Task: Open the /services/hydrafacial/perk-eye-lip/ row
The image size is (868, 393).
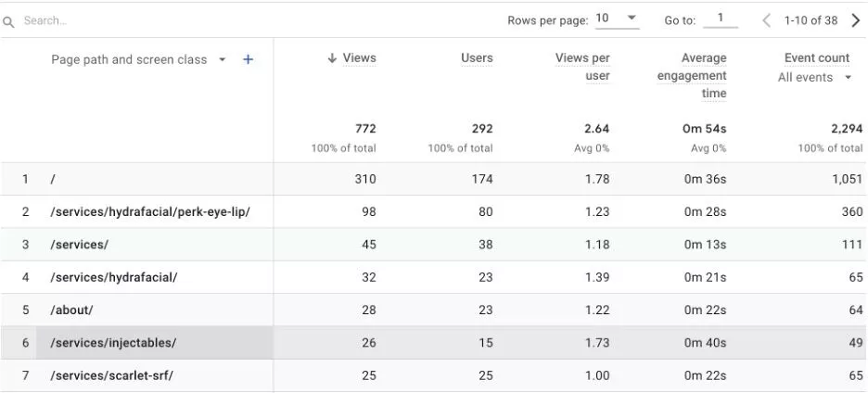Action: tap(150, 211)
